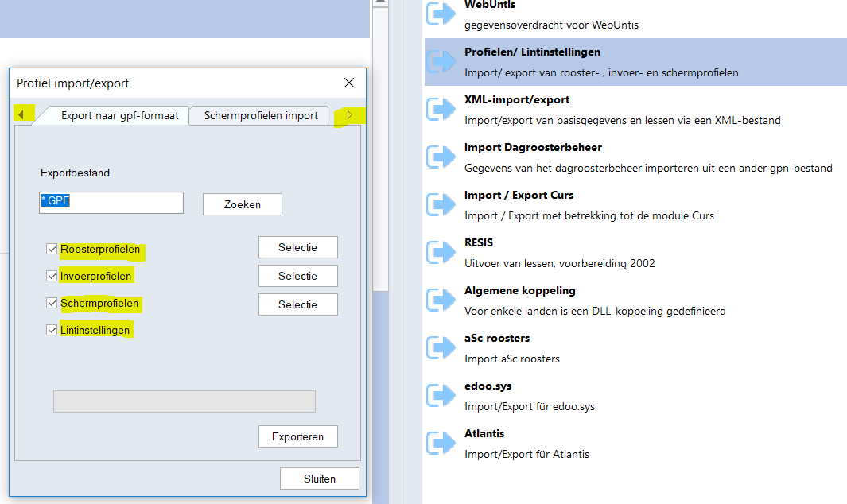This screenshot has width=847, height=504.
Task: Click the Zoeken button
Action: click(x=242, y=204)
